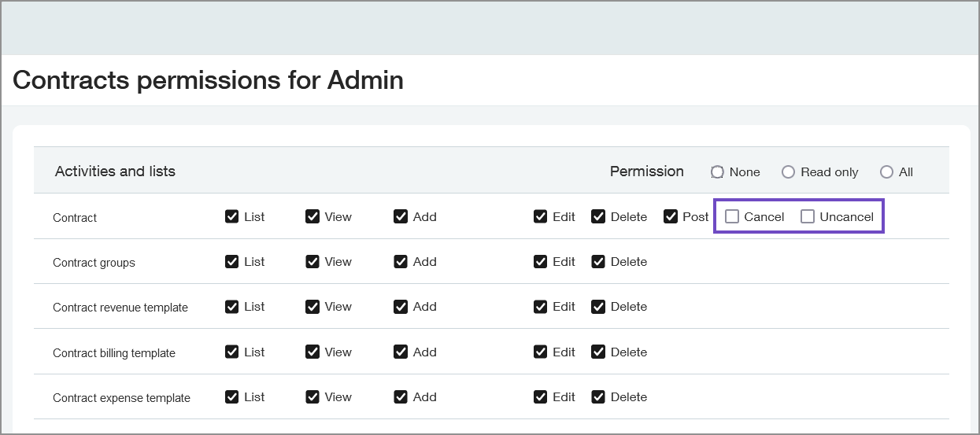Enable the Cancel checkbox for Contract

tap(732, 216)
